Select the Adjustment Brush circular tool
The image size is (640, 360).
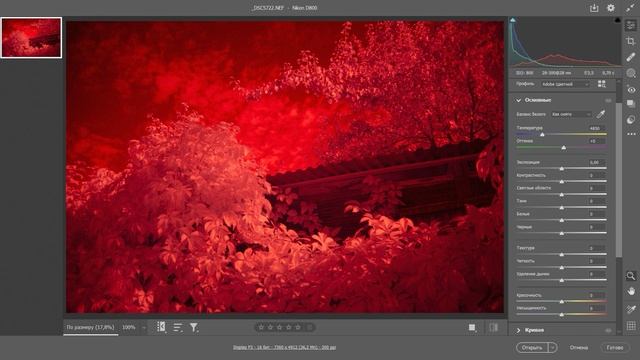click(631, 73)
